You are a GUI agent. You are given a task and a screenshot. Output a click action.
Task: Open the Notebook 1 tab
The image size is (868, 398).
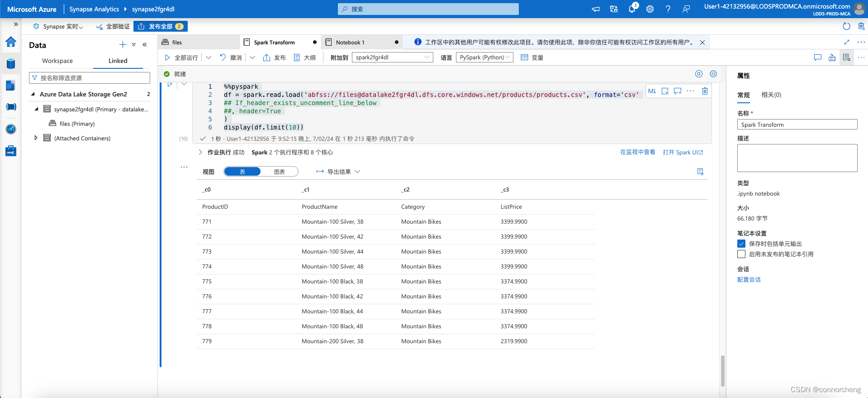362,42
